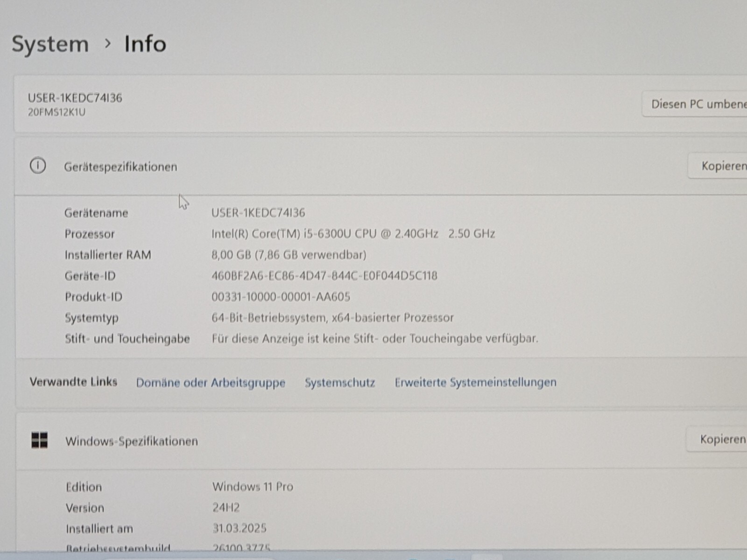Click the 'Version' label

pyautogui.click(x=85, y=508)
